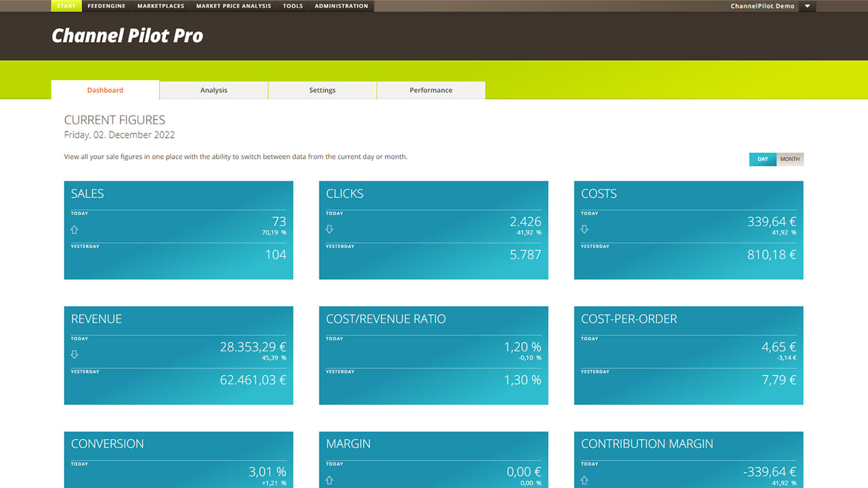Click the Channel Pilot Pro logo
Image resolution: width=868 pixels, height=488 pixels.
coord(127,35)
